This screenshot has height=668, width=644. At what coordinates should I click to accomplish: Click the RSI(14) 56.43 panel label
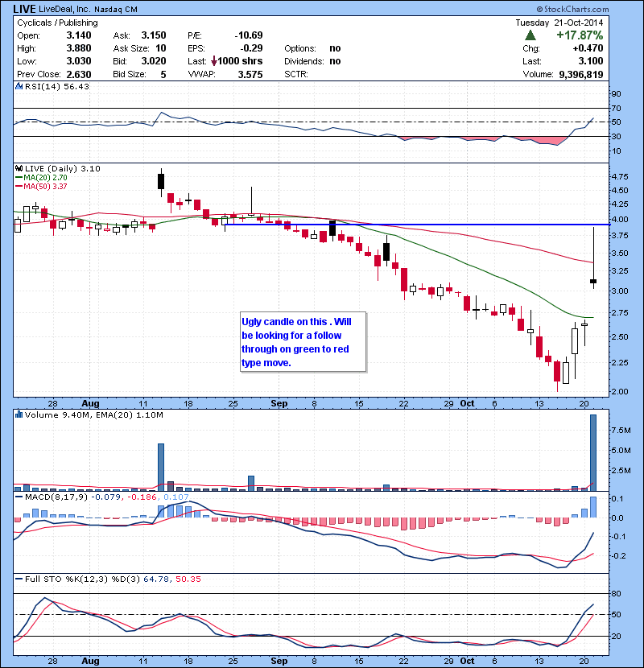pyautogui.click(x=57, y=86)
